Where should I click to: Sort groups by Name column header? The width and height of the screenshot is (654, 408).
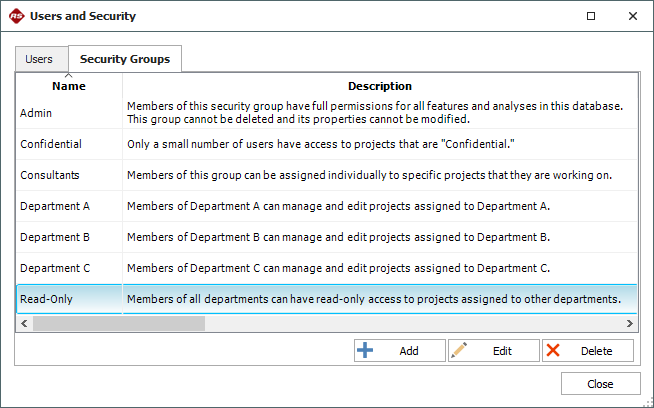pos(69,86)
